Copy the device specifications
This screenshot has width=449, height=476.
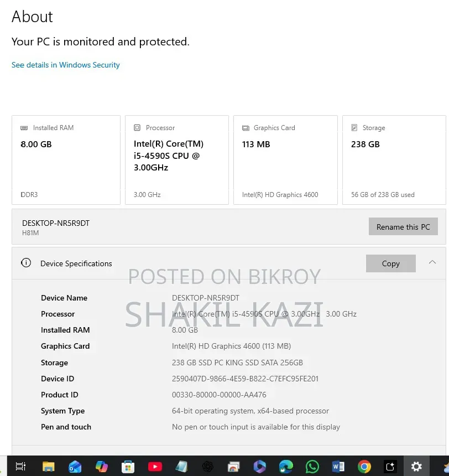391,263
